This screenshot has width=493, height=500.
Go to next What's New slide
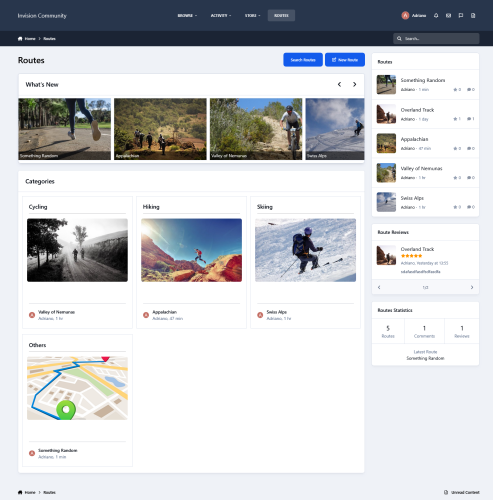pyautogui.click(x=354, y=84)
